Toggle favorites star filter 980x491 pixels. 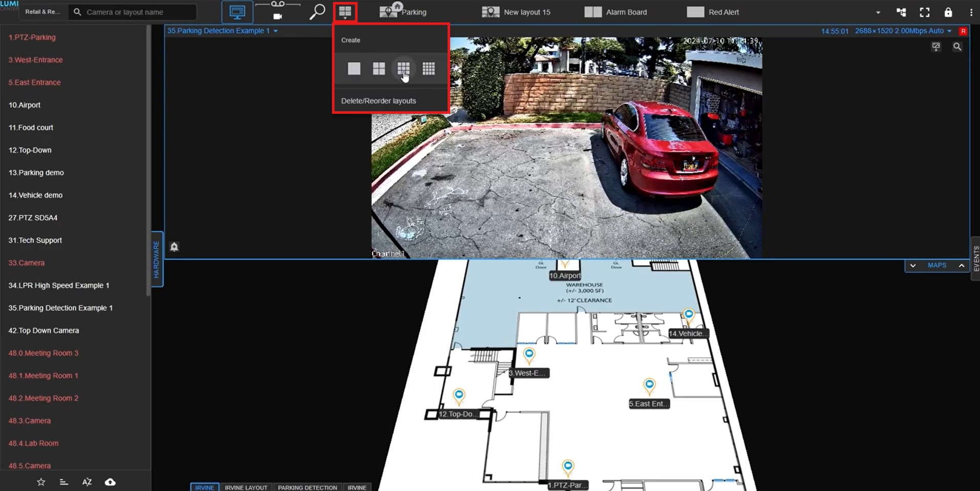click(41, 482)
